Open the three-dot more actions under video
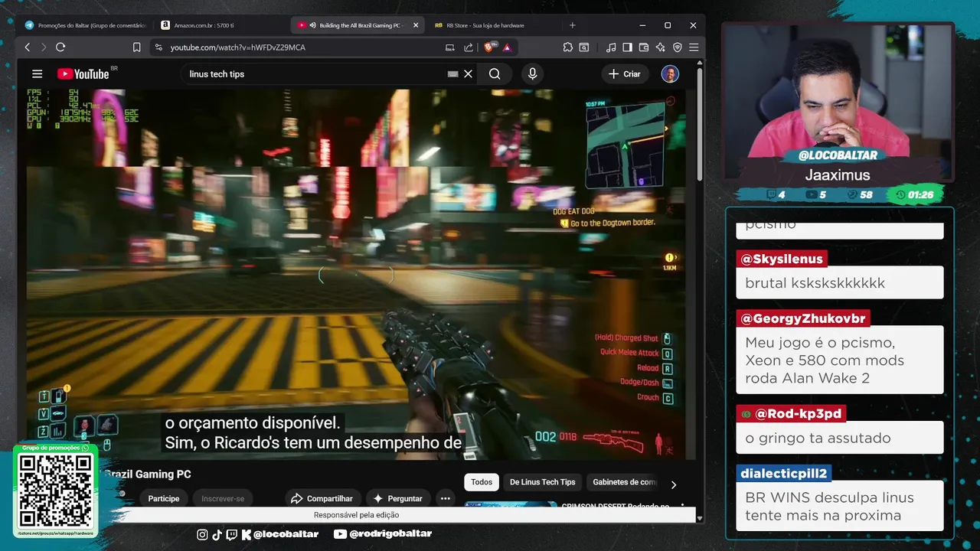980x551 pixels. [x=445, y=498]
